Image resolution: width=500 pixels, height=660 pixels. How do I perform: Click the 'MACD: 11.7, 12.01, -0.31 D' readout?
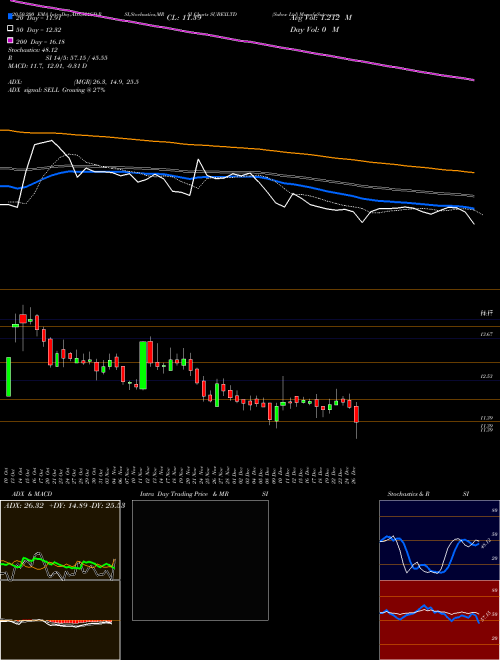(48, 66)
